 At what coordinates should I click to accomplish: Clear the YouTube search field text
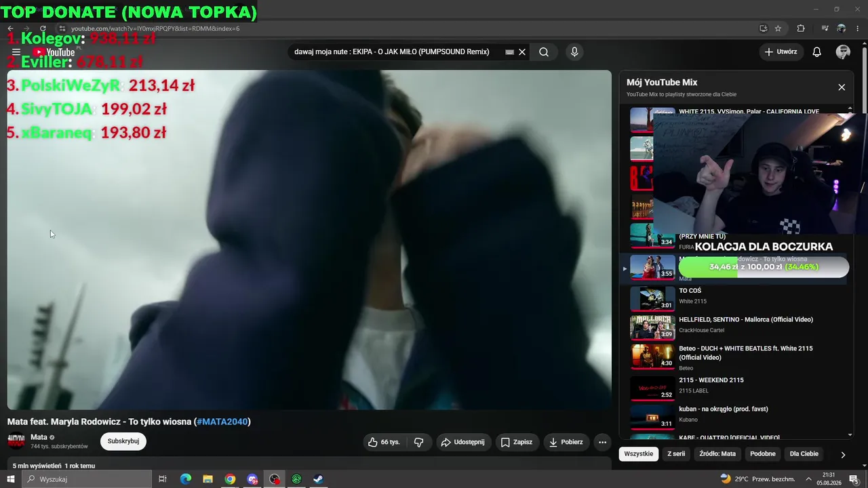point(522,52)
